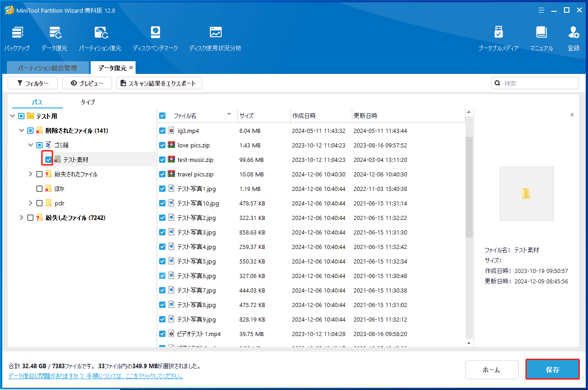Click the file list scrollbar thumb
Screen dimensions: 588x390
(469, 187)
